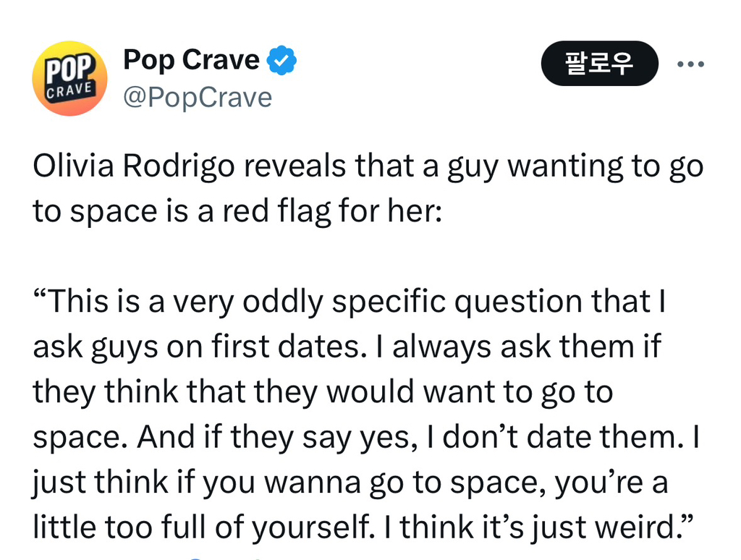741x560 pixels.
Task: Open the @PopCrave handle link
Action: [198, 97]
